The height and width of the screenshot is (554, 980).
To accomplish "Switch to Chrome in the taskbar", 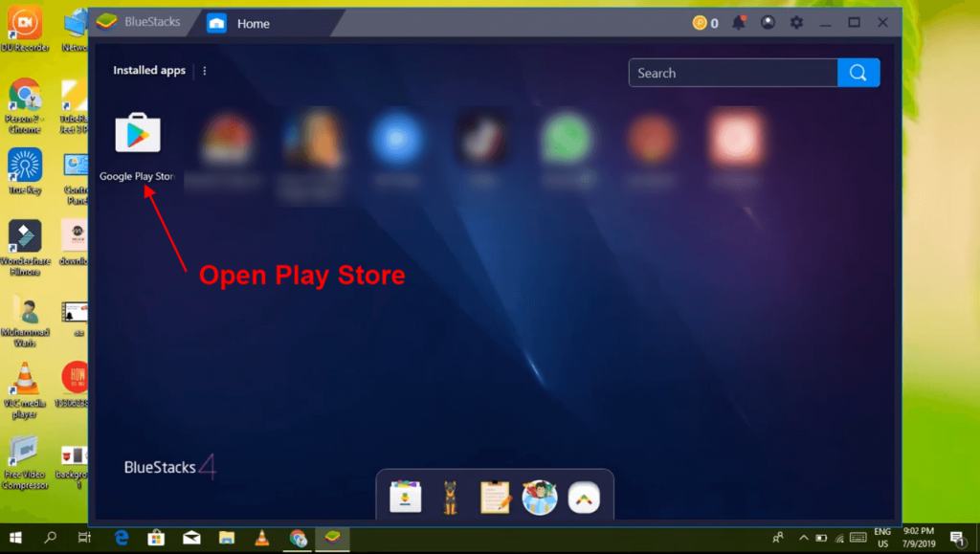I will pos(298,538).
